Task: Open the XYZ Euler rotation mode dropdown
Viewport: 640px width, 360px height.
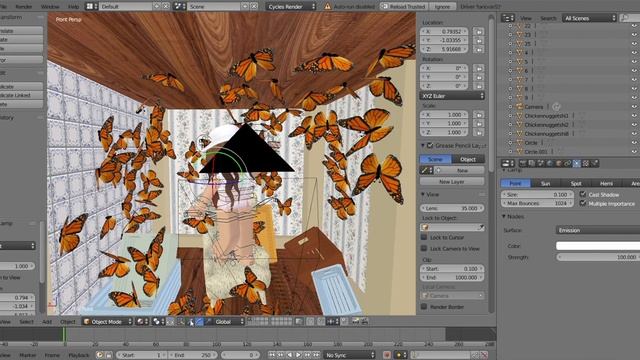Action: pyautogui.click(x=452, y=96)
